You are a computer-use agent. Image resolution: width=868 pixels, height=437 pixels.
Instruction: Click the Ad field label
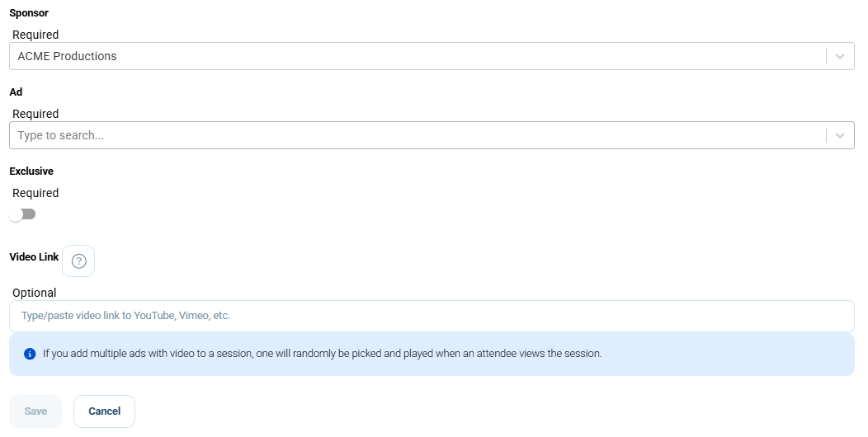[16, 92]
